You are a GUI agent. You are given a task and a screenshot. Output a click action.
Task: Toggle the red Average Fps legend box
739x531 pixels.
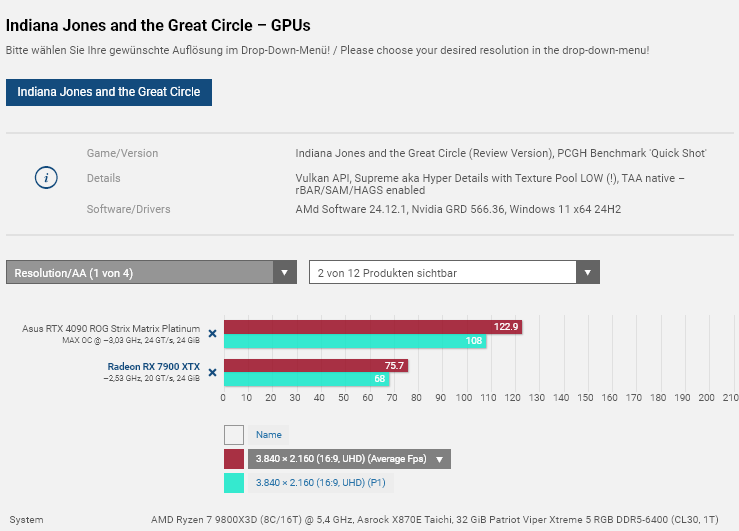[x=234, y=459]
